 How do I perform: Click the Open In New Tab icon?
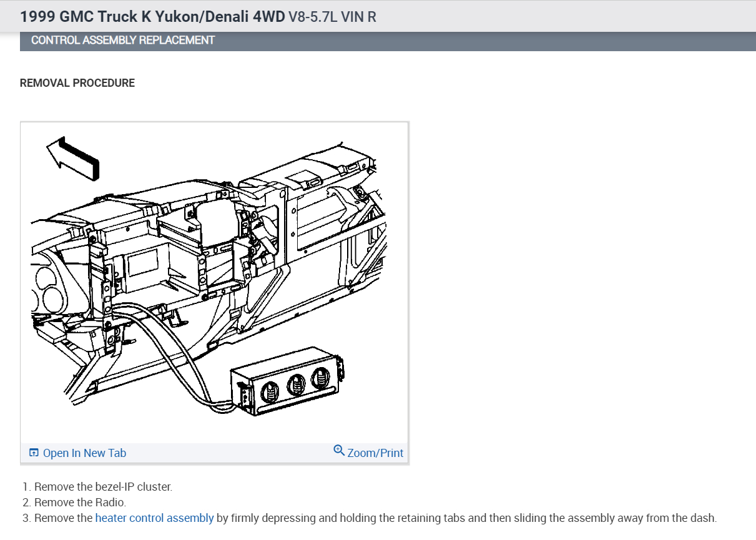pyautogui.click(x=34, y=453)
